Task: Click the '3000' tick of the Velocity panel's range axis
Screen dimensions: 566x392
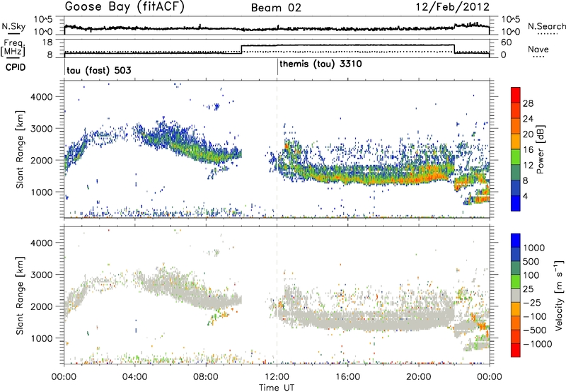Action: tap(42, 275)
